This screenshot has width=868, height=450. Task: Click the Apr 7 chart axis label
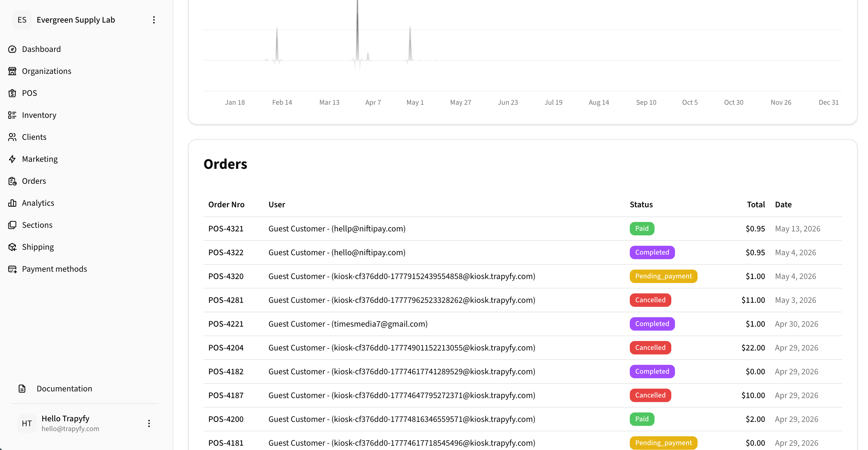tap(373, 102)
